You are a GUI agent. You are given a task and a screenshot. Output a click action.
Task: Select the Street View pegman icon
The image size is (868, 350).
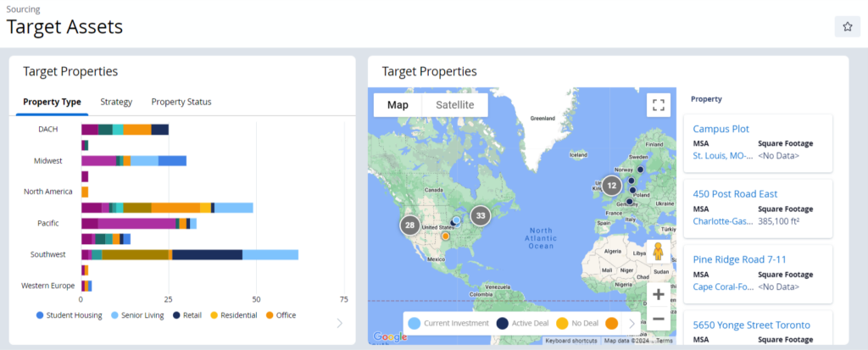tap(658, 253)
